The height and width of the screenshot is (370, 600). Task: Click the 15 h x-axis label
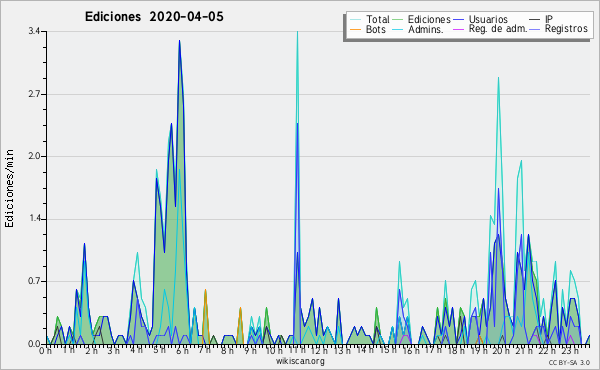click(388, 350)
